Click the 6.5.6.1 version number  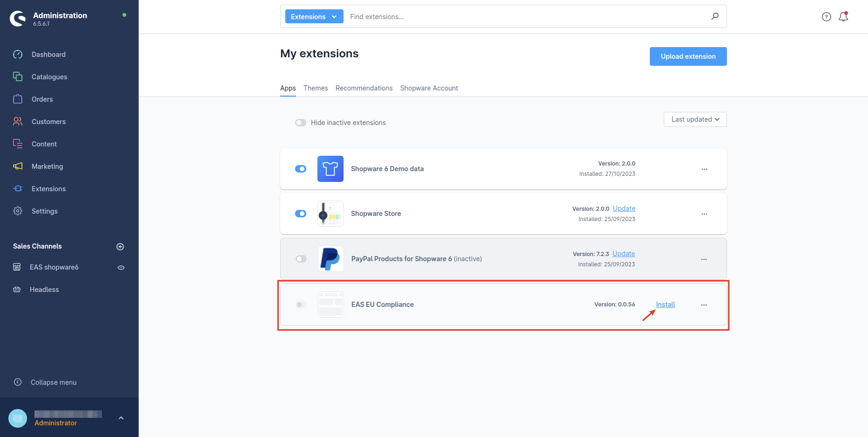click(41, 24)
